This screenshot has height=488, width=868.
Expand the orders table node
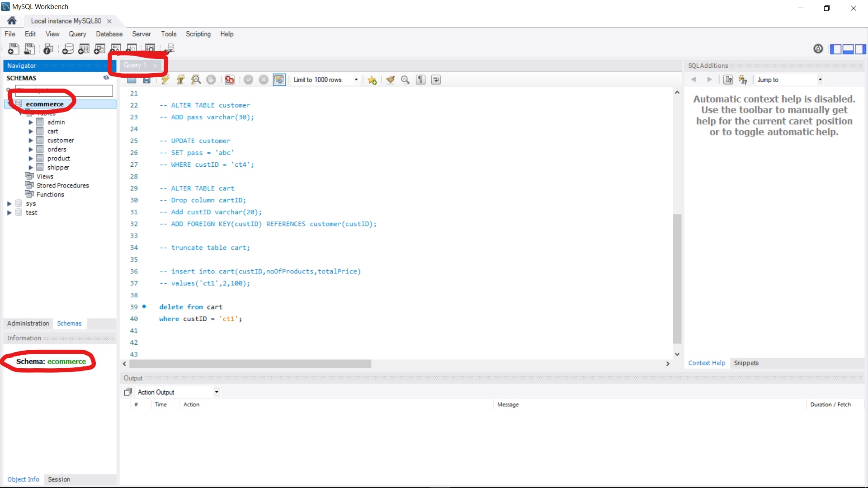[x=31, y=150]
